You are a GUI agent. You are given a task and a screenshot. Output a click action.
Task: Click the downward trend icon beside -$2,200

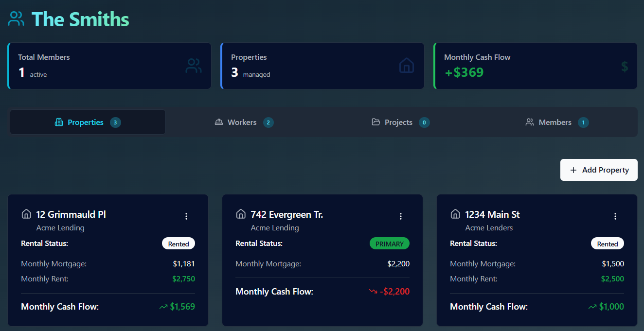[373, 292]
